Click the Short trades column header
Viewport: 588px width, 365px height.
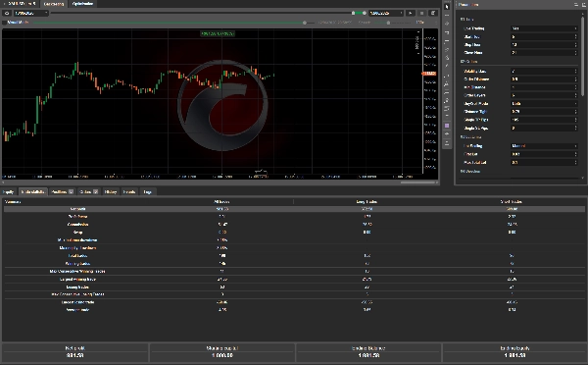point(513,202)
